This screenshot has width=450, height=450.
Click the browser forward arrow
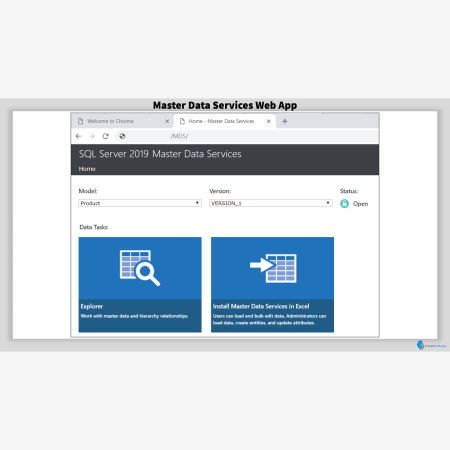tap(92, 136)
